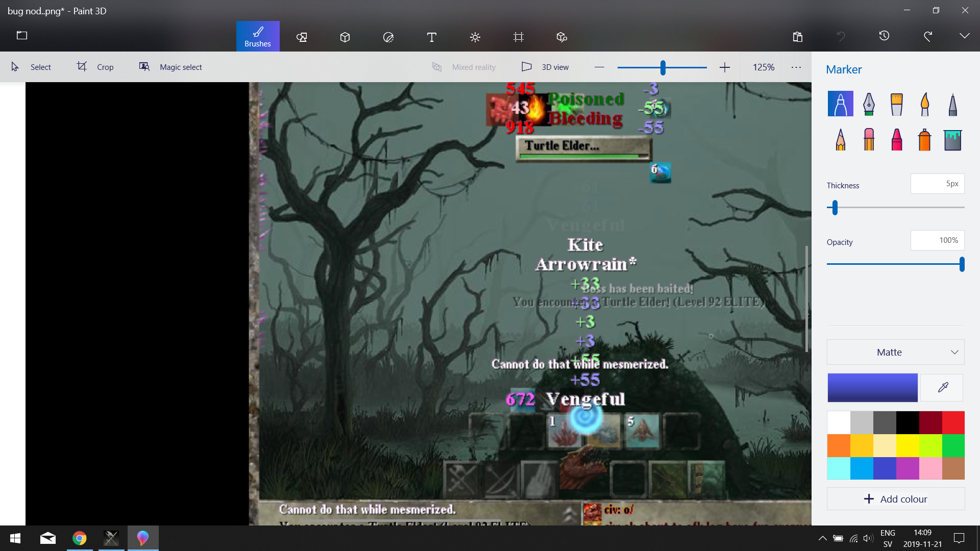The width and height of the screenshot is (980, 551).
Task: Choose the green colour swatch
Action: point(953,445)
